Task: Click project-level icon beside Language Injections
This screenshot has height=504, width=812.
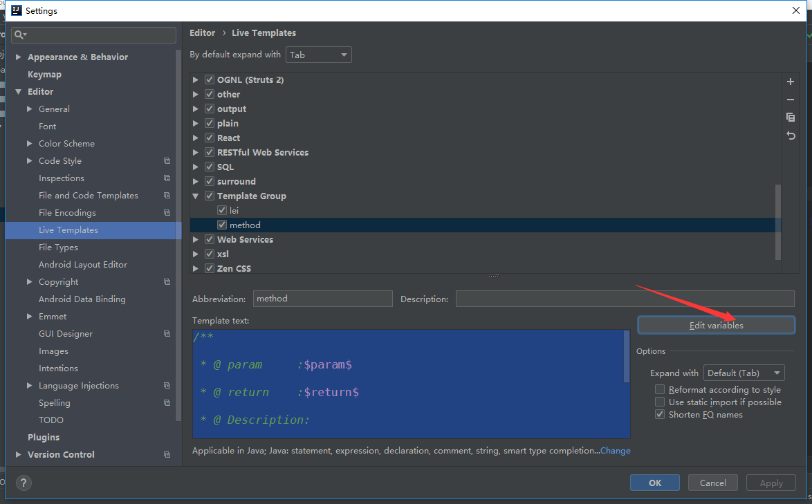Action: (167, 386)
